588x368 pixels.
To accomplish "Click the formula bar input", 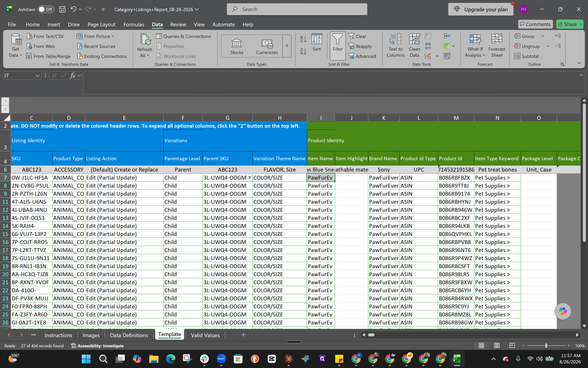I will (334, 83).
